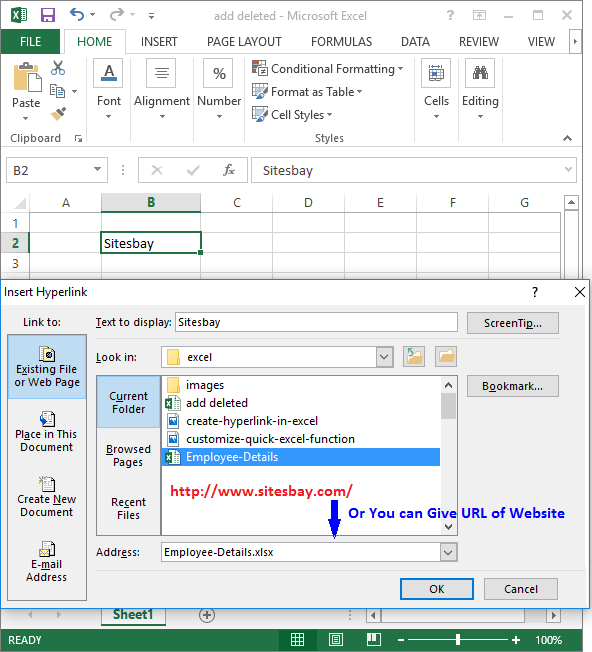
Task: Switch to the REVIEW tab
Action: click(x=479, y=42)
